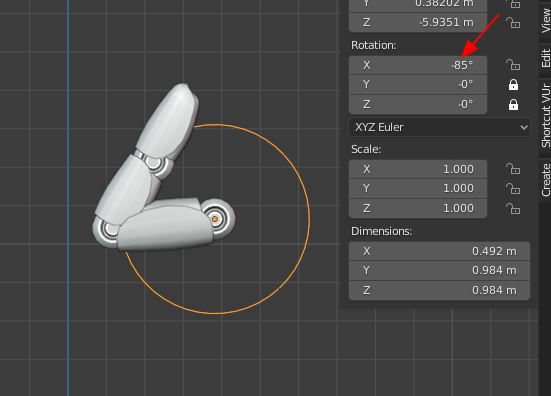Click the Rotation: label

(374, 45)
